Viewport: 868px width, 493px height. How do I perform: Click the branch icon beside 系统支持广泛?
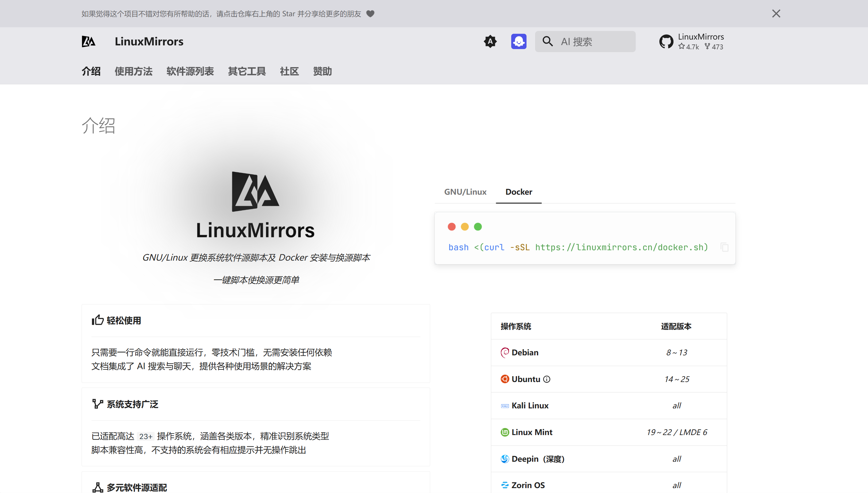pyautogui.click(x=98, y=403)
